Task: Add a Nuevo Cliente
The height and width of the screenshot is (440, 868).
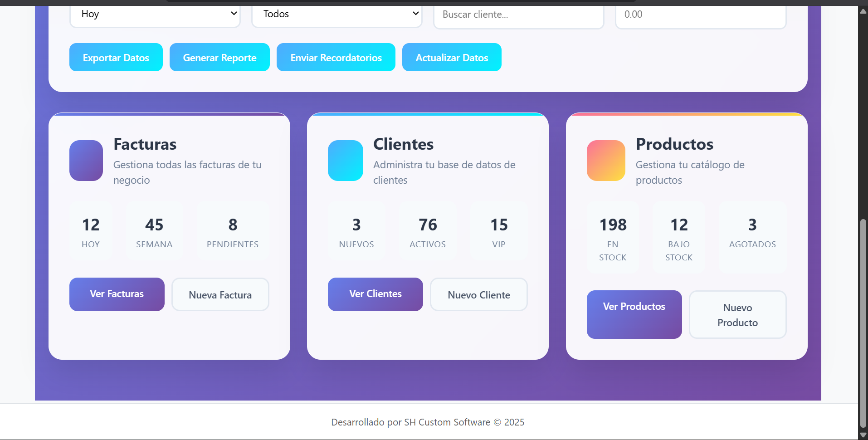Action: pyautogui.click(x=478, y=295)
